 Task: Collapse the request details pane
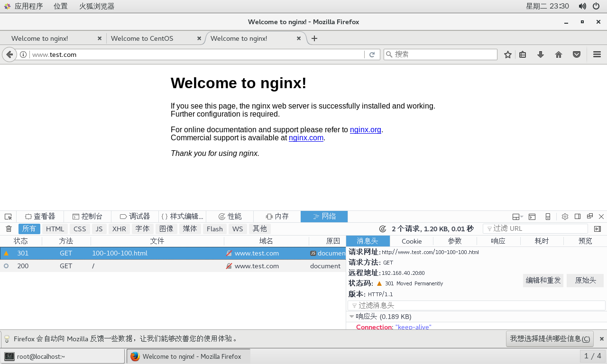[x=597, y=229]
